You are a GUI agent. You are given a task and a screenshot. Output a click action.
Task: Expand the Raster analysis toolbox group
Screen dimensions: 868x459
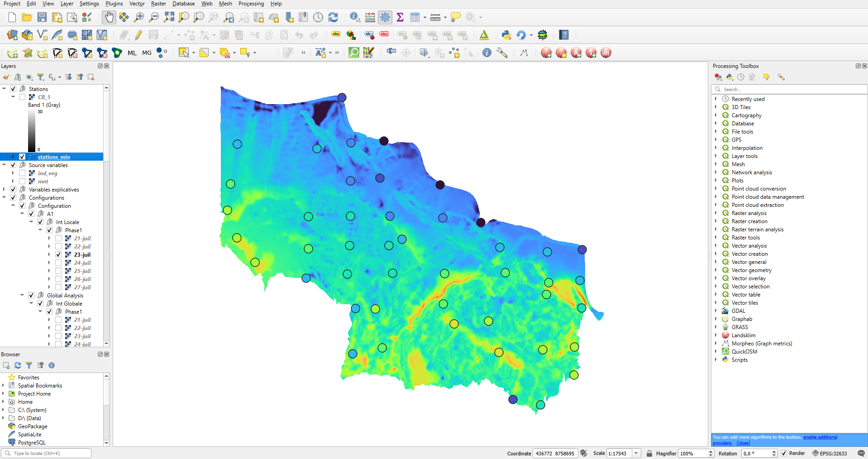(x=716, y=213)
